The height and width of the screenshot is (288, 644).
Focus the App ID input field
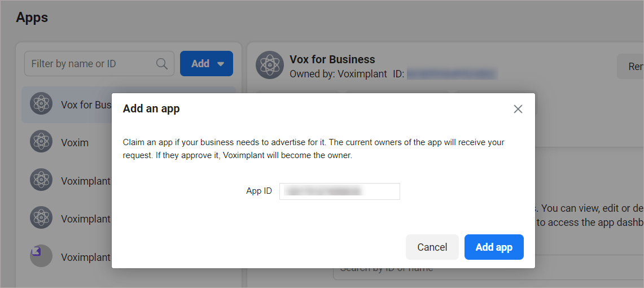tap(340, 191)
